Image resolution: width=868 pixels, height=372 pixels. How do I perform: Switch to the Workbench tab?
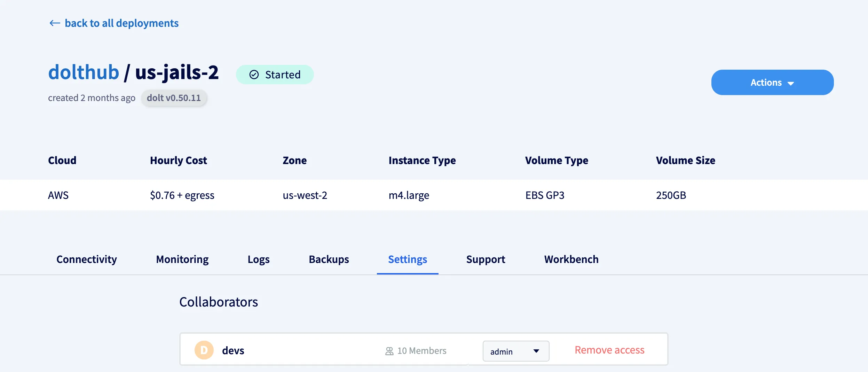(x=571, y=259)
